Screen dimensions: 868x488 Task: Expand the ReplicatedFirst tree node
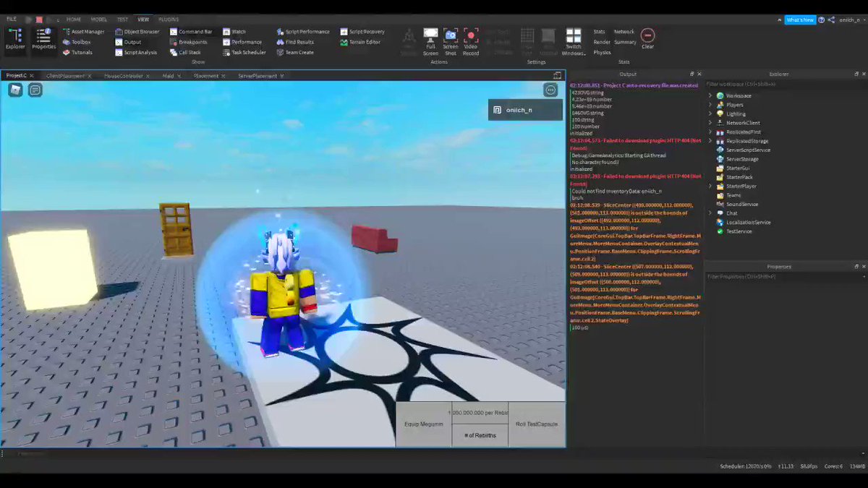point(710,132)
